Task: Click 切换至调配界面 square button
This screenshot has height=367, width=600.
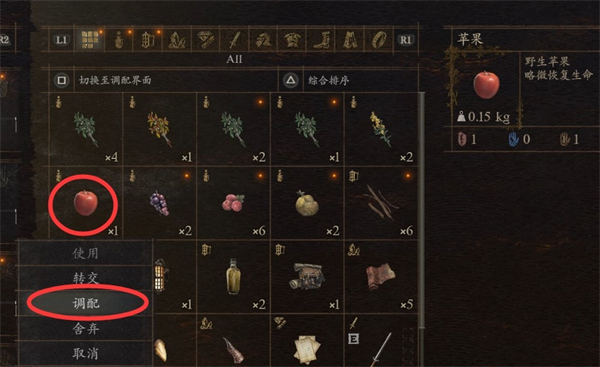Action: pos(62,80)
